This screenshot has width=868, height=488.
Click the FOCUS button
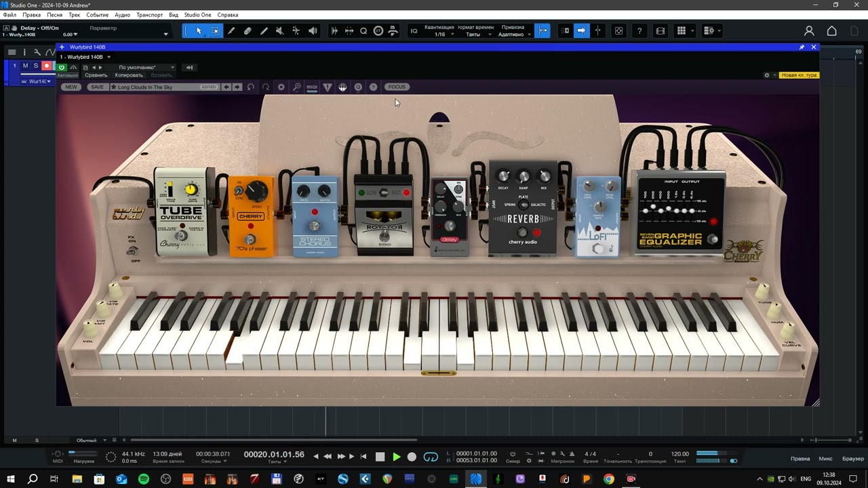[397, 87]
